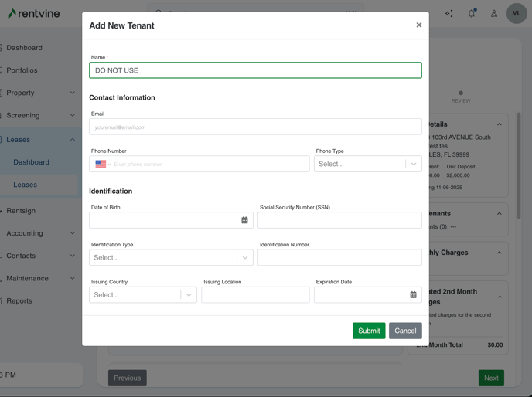
Task: Open the VL user avatar menu
Action: point(517,13)
